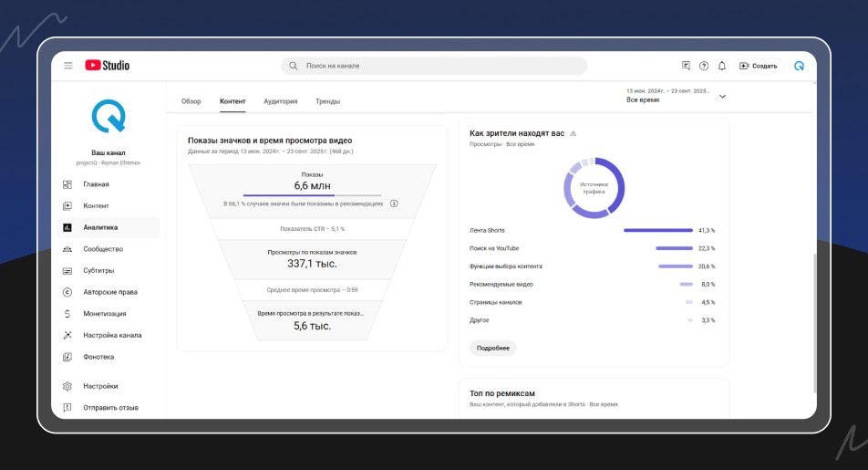Open the account avatar menu
Screen dimensions: 868x470
799,66
